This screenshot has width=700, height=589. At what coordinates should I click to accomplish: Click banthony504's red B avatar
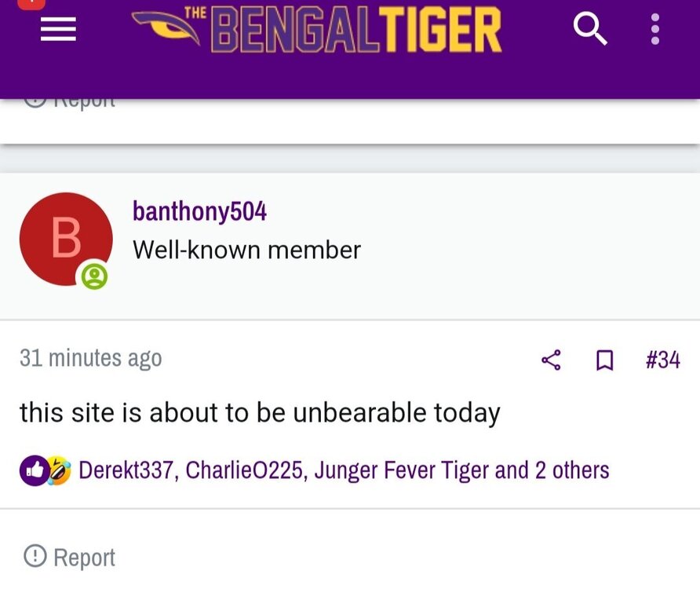[65, 239]
